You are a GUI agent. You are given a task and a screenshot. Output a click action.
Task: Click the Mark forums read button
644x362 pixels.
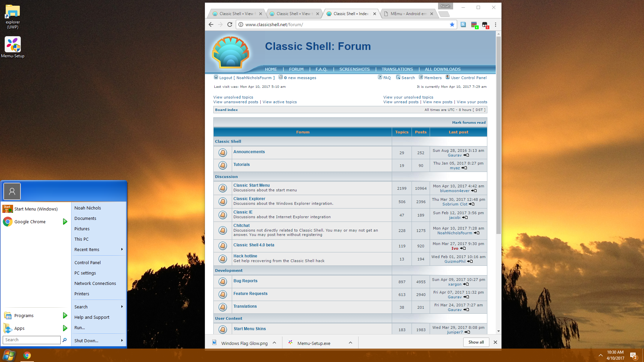click(468, 122)
